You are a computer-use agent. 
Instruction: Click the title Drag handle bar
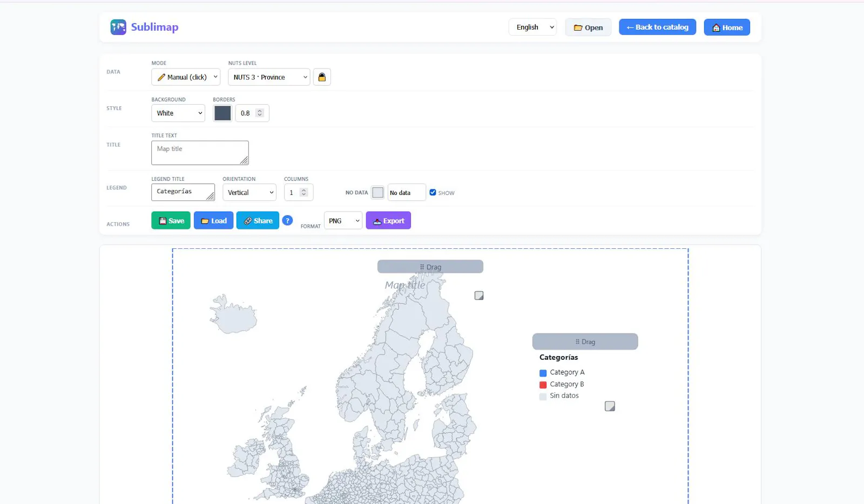click(430, 267)
